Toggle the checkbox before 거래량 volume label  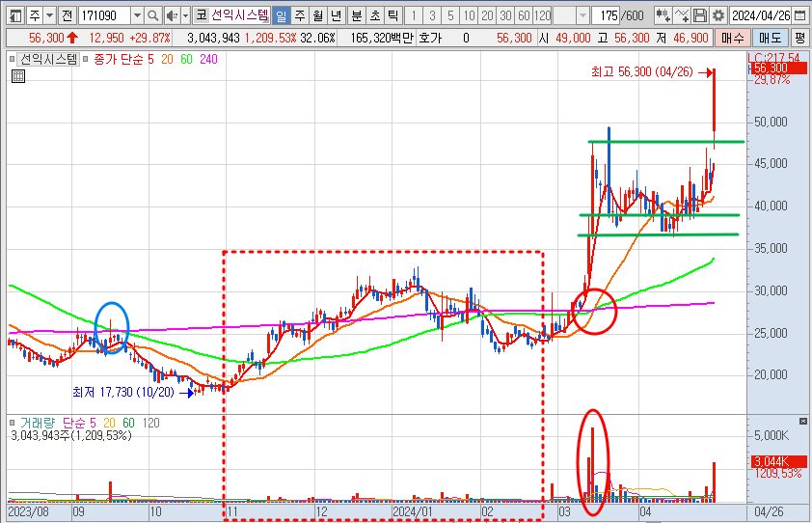[12, 423]
